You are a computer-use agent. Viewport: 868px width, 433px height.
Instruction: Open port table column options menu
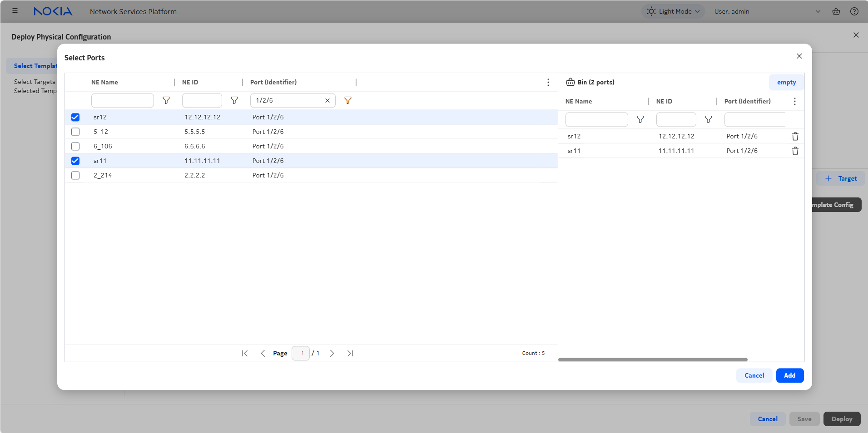point(548,82)
